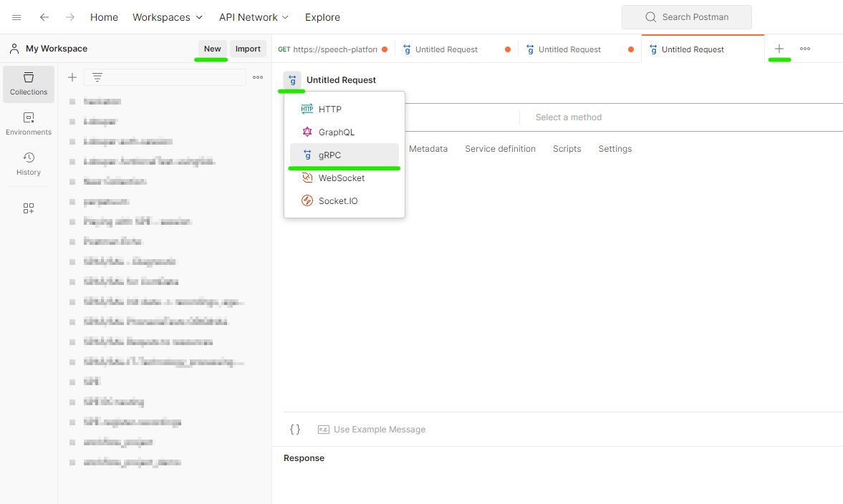Go back with the left arrow
This screenshot has height=504, width=843.
tap(44, 17)
